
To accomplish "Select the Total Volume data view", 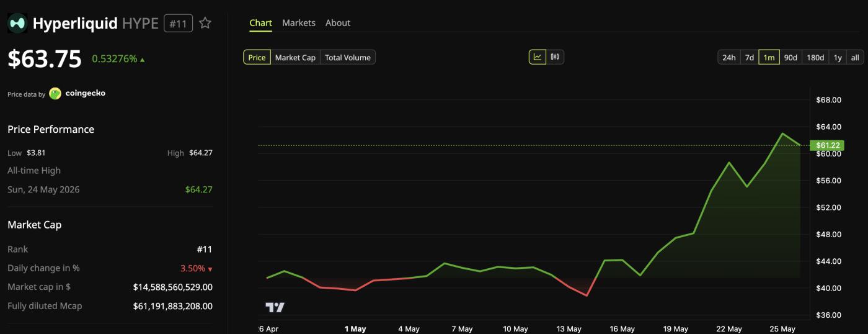I will pos(348,57).
